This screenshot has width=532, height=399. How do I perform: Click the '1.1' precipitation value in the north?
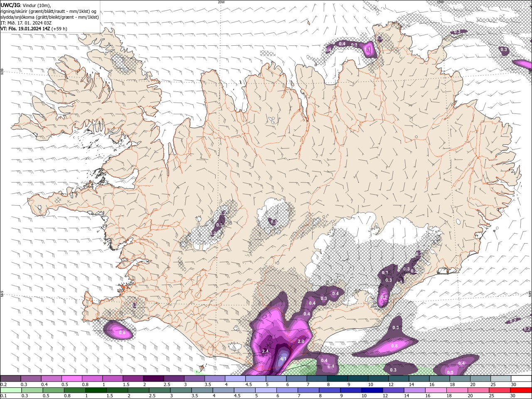(367, 49)
